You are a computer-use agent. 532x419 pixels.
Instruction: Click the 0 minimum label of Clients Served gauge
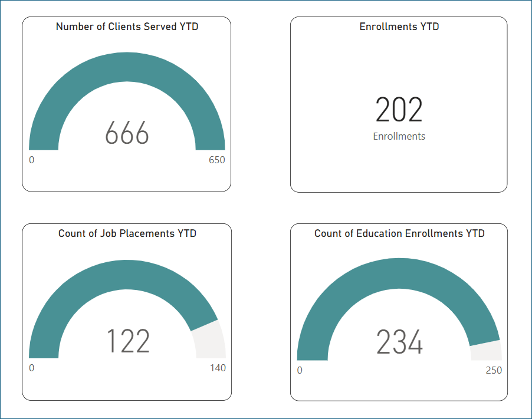click(x=31, y=160)
